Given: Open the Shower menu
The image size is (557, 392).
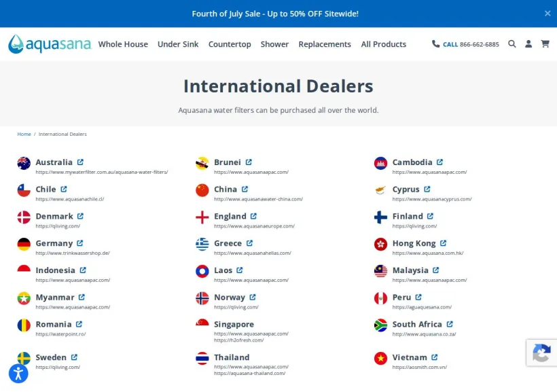Looking at the screenshot, I should click(x=274, y=44).
